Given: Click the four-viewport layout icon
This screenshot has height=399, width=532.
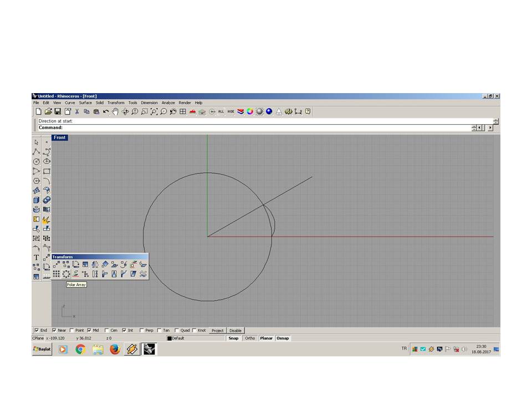Looking at the screenshot, I should (x=182, y=111).
